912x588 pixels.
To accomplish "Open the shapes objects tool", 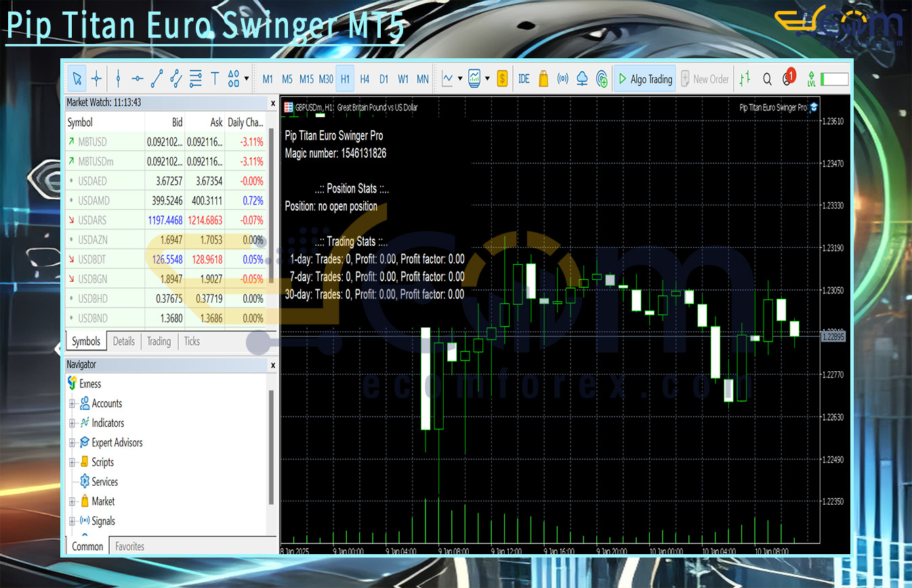I will click(233, 79).
